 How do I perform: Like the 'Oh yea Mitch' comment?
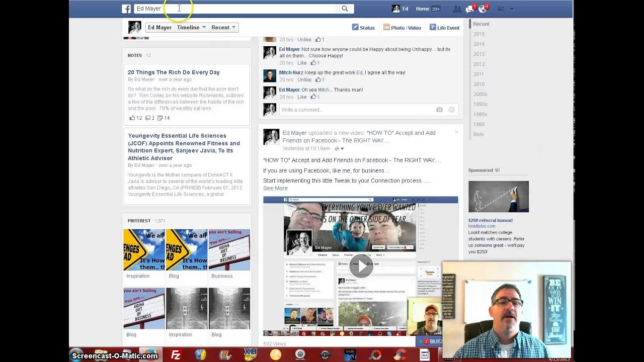302,97
